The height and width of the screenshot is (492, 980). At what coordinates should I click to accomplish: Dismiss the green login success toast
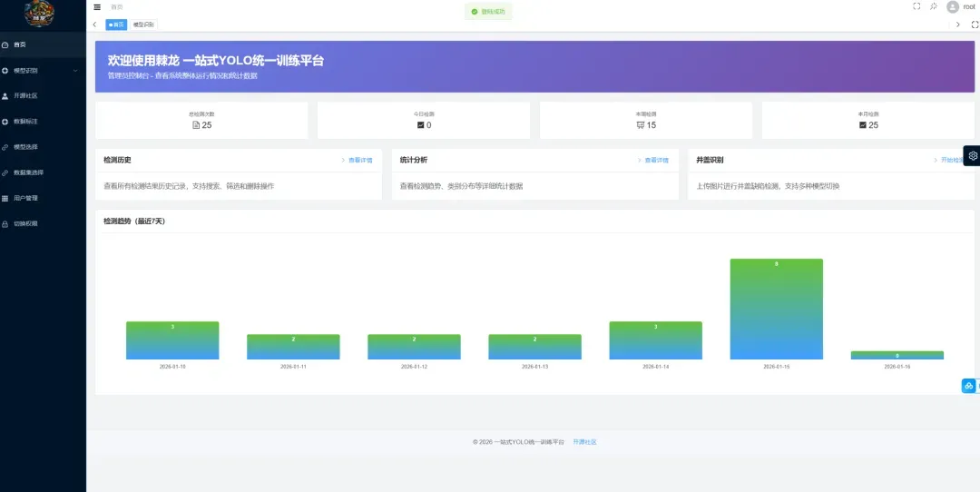(x=488, y=11)
